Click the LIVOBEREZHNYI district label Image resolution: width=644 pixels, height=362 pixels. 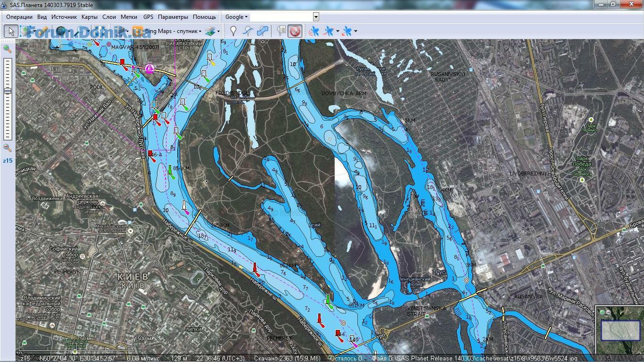[529, 173]
